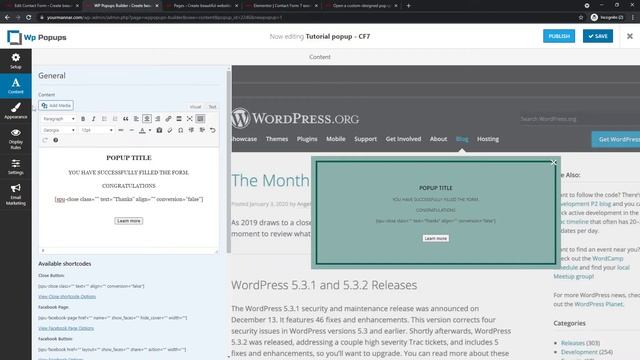Image resolution: width=640 pixels, height=360 pixels.
Task: Open the Georgia font family dropdown
Action: [x=59, y=130]
